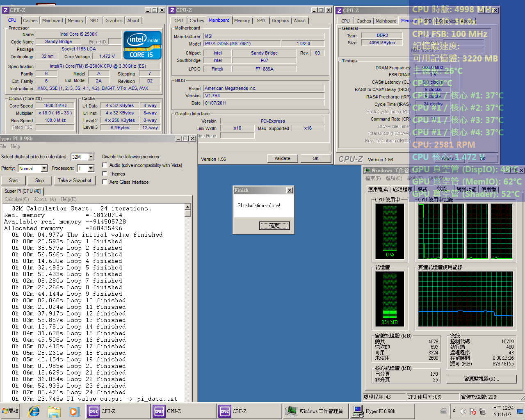Image resolution: width=525 pixels, height=420 pixels.
Task: Confirm the Finish dialog with the 確定 button
Action: [x=274, y=226]
